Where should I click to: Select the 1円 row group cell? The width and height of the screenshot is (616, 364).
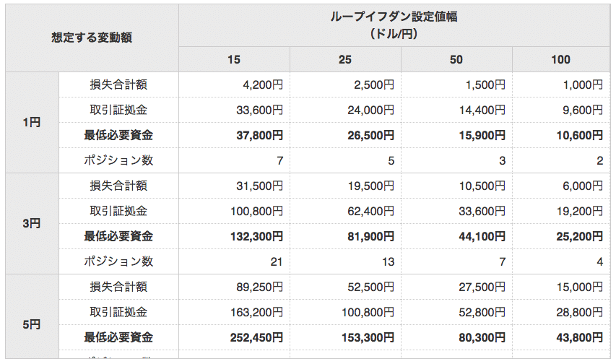pos(32,122)
